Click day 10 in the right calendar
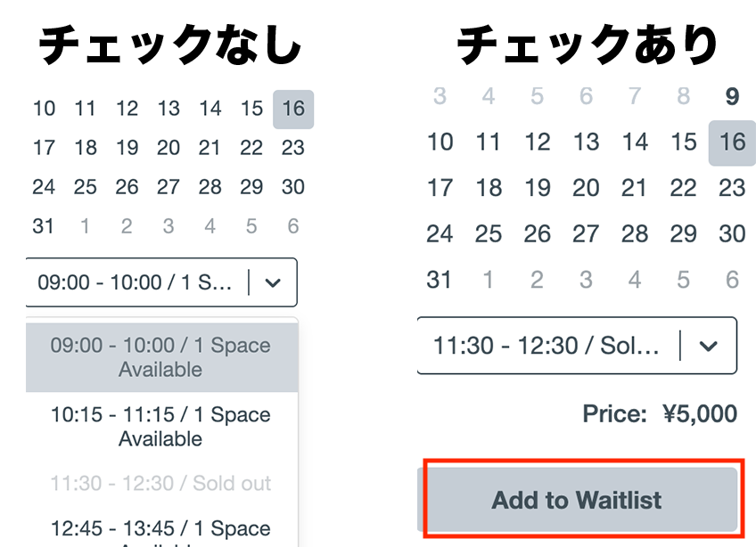The width and height of the screenshot is (756, 547). click(x=440, y=142)
